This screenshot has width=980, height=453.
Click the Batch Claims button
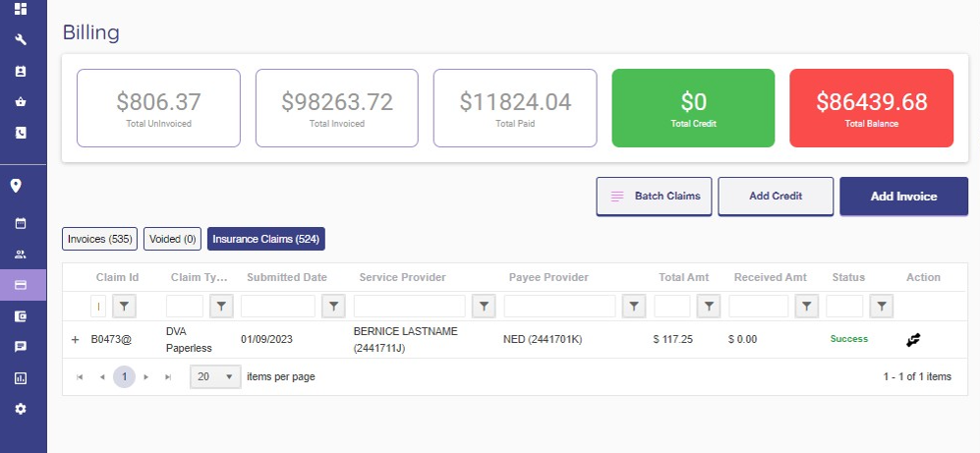pyautogui.click(x=654, y=197)
